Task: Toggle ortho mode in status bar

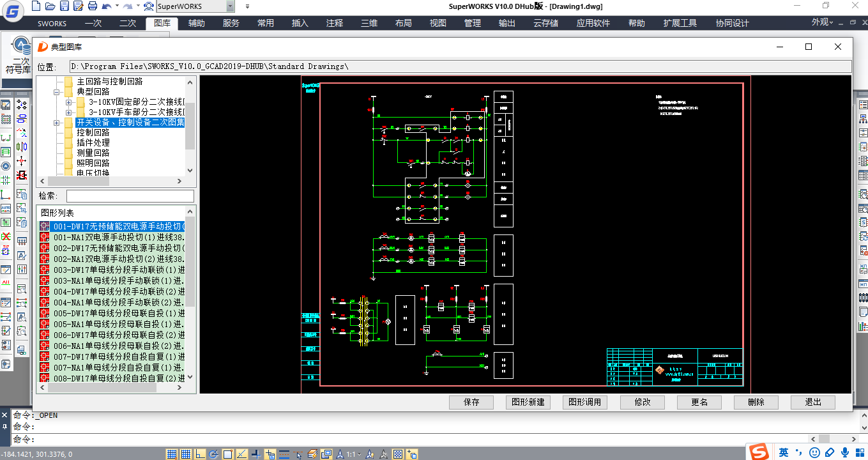Action: pyautogui.click(x=200, y=454)
